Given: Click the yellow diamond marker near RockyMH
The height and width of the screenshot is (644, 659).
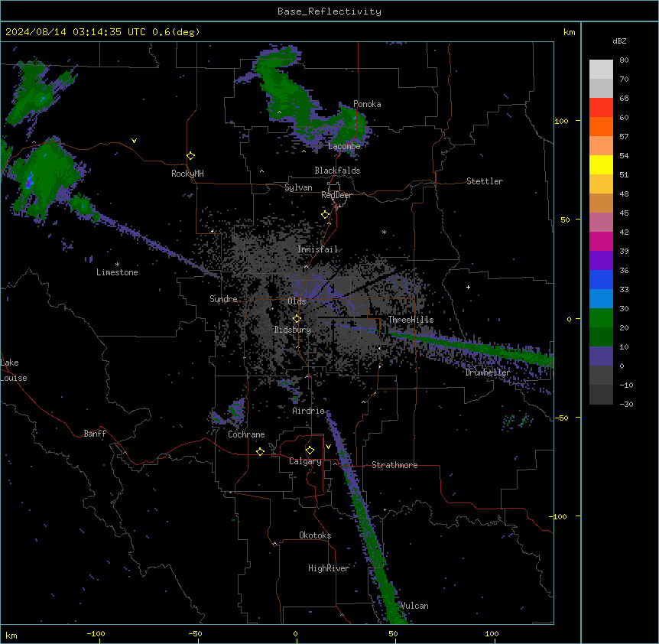Looking at the screenshot, I should (191, 156).
